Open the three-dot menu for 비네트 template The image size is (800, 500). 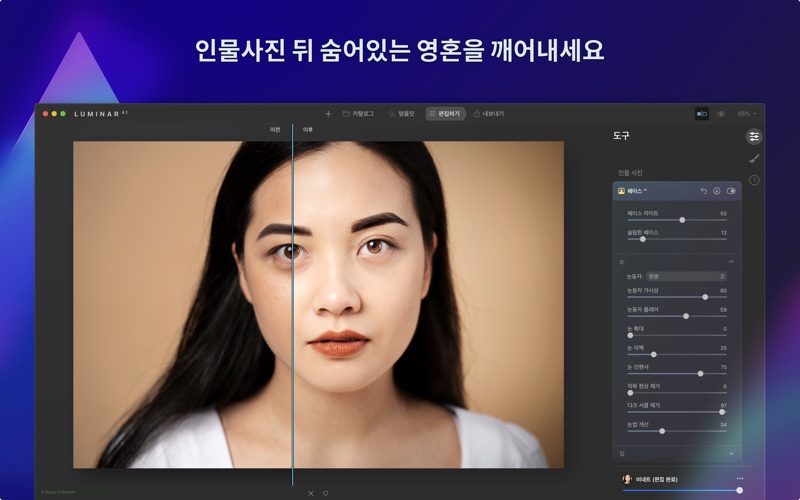click(740, 479)
